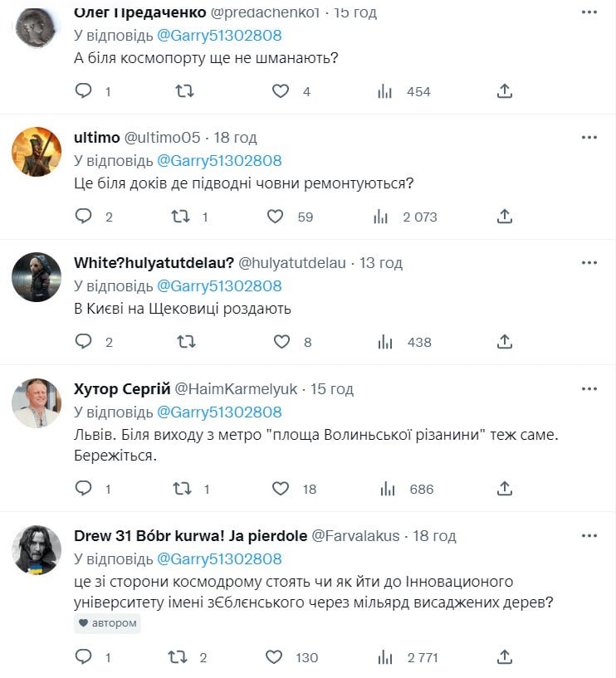The width and height of the screenshot is (616, 678).
Task: Open more options for ultimo's reply
Action: tap(589, 137)
